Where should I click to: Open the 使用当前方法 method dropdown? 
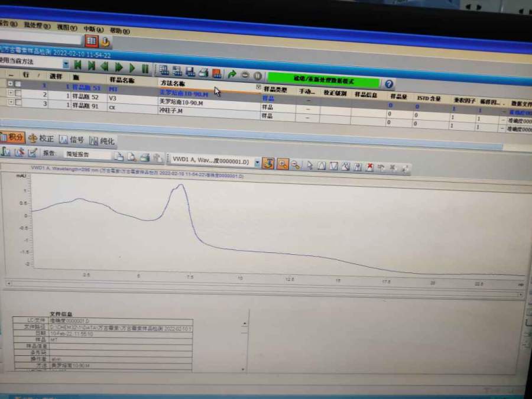coord(66,64)
